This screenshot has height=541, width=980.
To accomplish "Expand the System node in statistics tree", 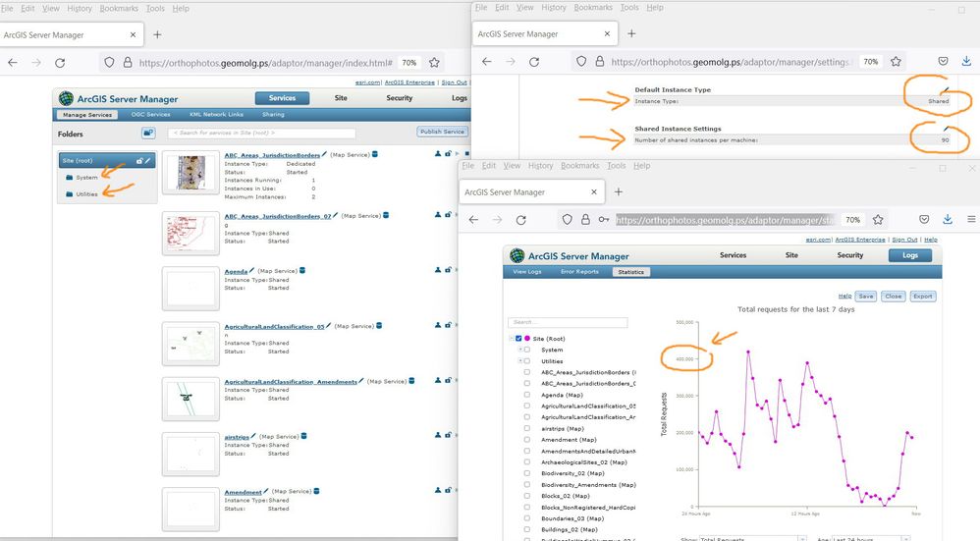I will pos(520,350).
